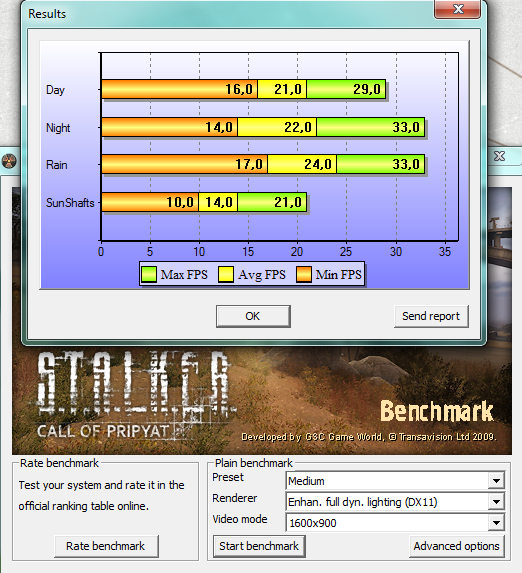
Task: Click the radiation icon in background window title
Action: point(9,161)
